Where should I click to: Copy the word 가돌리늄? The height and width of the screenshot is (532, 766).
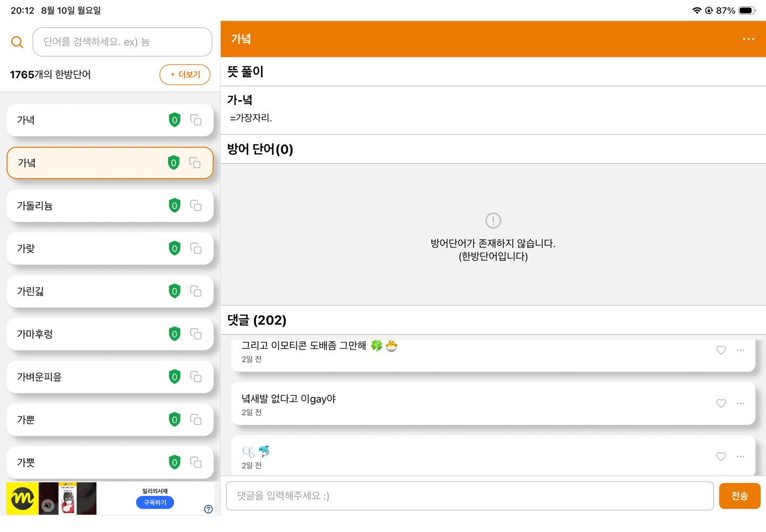[x=196, y=206]
